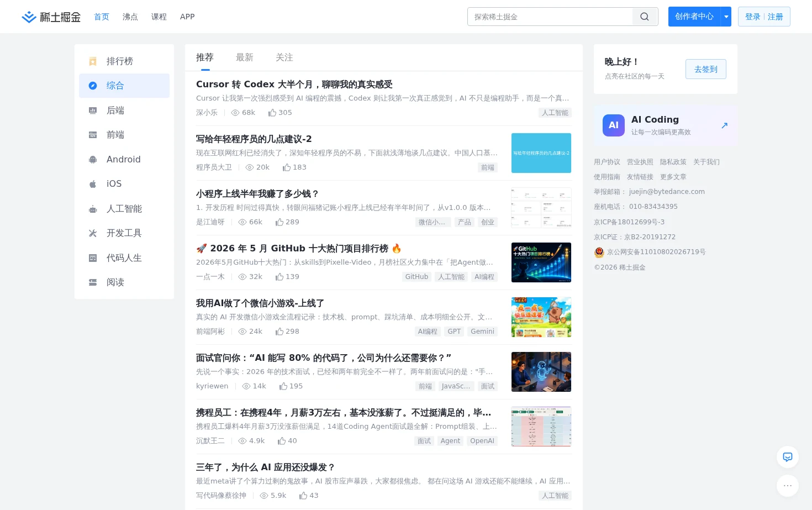Expand the 创作者中心 dropdown arrow
This screenshot has height=510, width=812.
click(726, 17)
